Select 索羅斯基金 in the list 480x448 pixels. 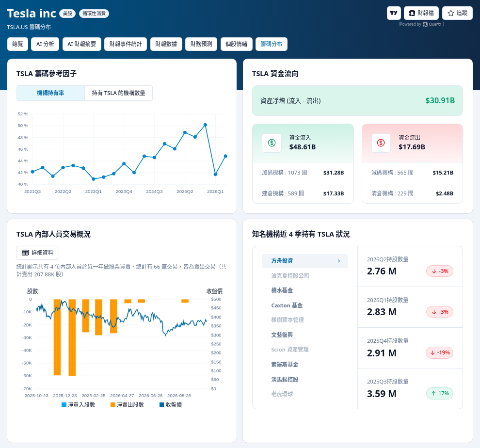coord(285,365)
